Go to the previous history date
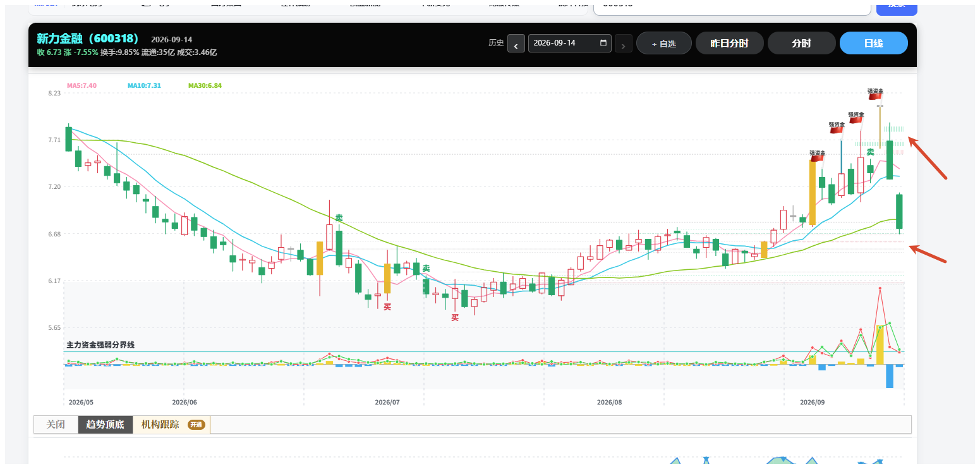980x469 pixels. (x=516, y=44)
